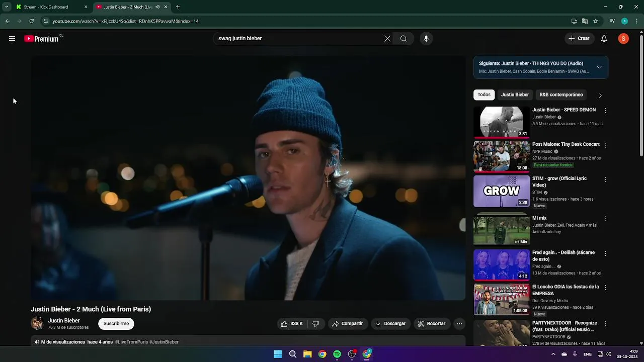Open Windows Start menu
The width and height of the screenshot is (644, 362).
click(278, 354)
